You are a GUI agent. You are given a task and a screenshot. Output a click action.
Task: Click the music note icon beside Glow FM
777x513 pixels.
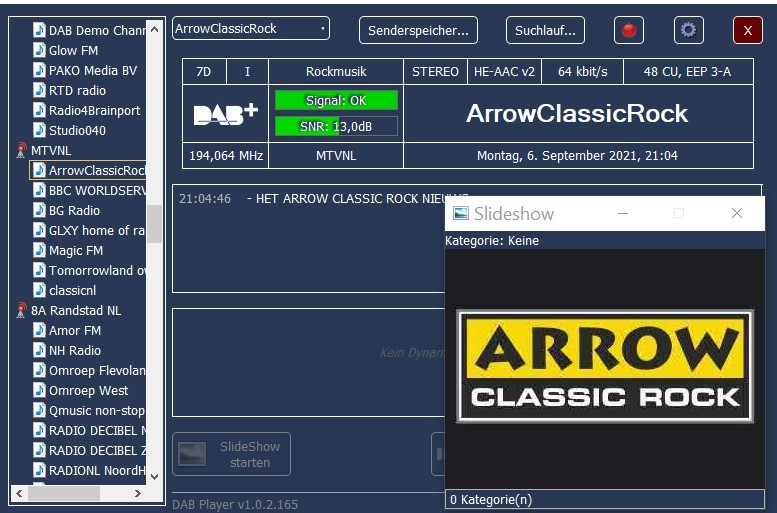(39, 51)
